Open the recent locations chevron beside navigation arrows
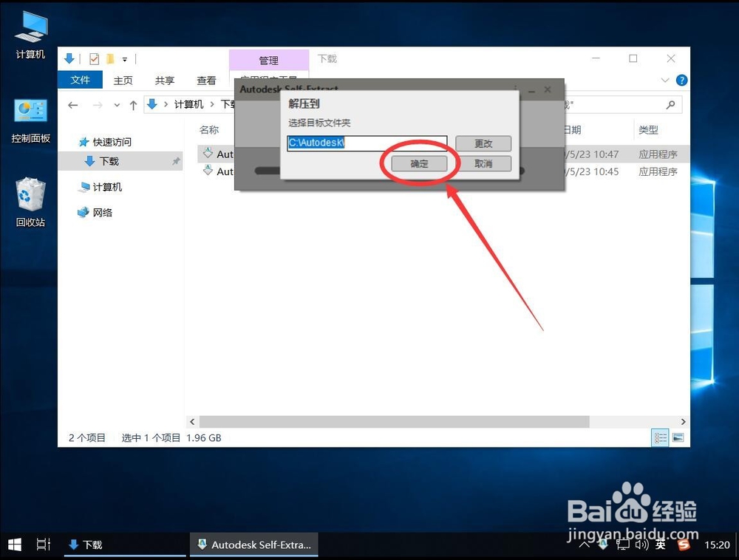 coord(118,104)
